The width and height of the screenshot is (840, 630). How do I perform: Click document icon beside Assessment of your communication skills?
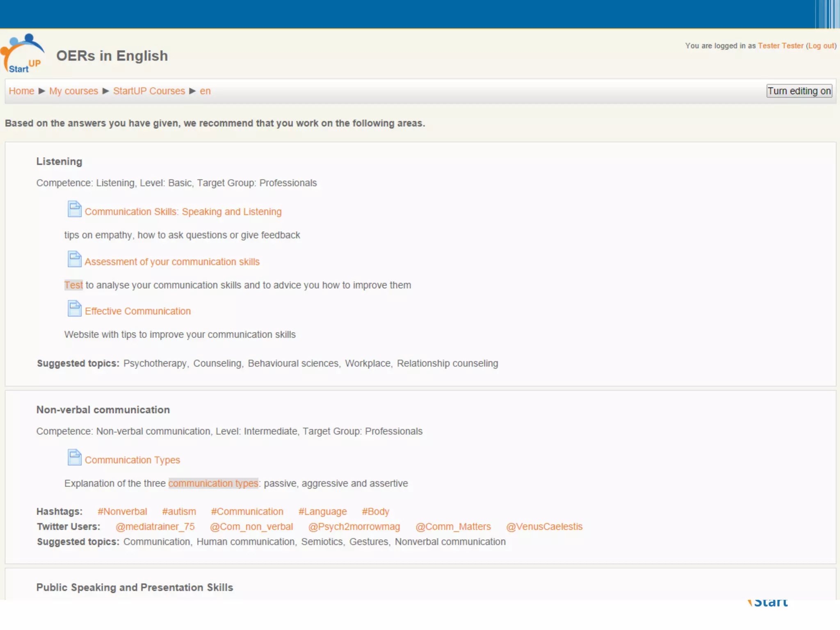[74, 259]
